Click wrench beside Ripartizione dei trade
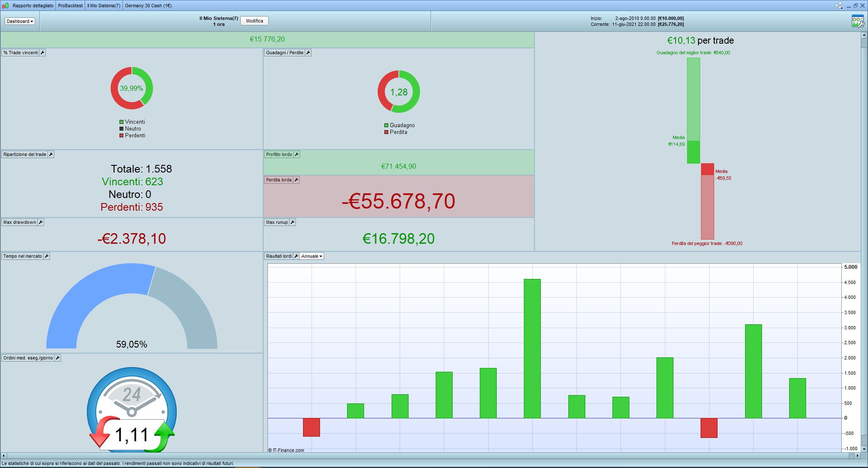The image size is (868, 468). 51,154
